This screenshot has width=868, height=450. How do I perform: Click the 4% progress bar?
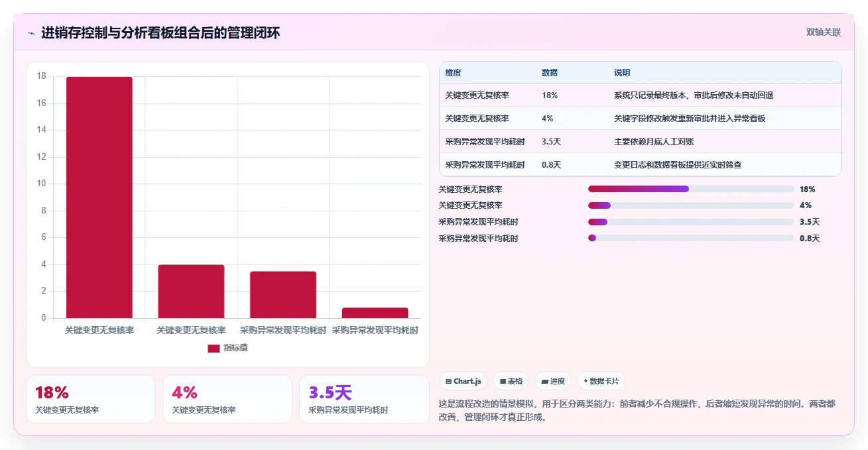(x=691, y=205)
